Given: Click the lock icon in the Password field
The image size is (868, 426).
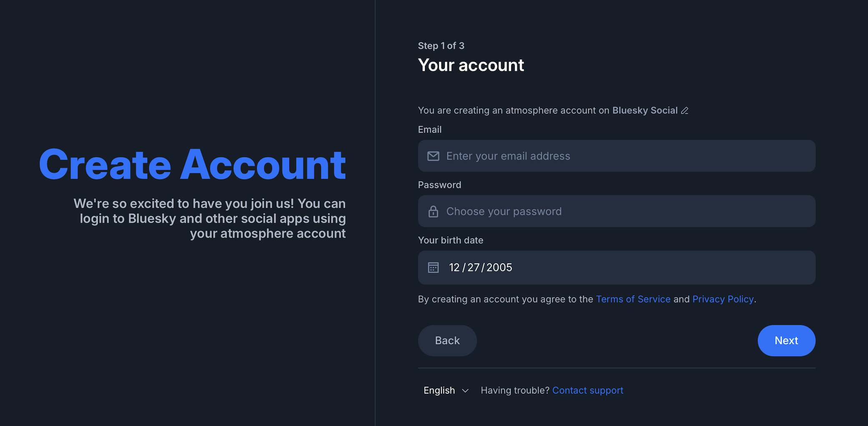Looking at the screenshot, I should pyautogui.click(x=433, y=212).
